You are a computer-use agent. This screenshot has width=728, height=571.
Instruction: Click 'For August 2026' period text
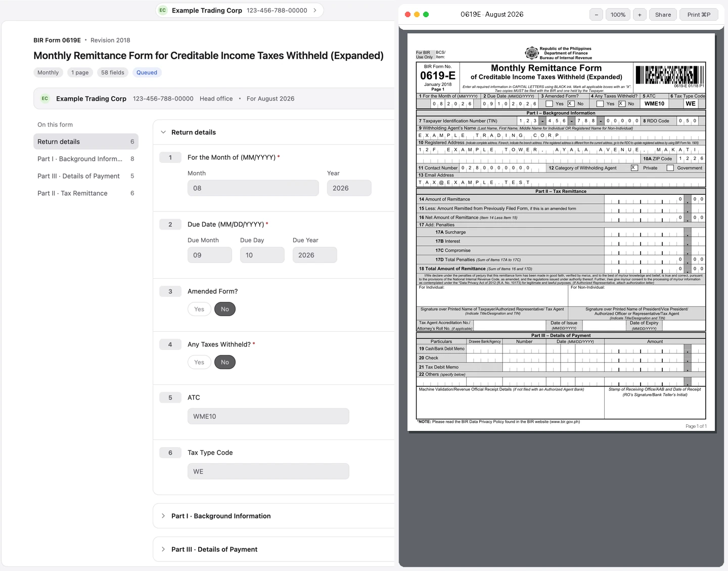tap(270, 99)
